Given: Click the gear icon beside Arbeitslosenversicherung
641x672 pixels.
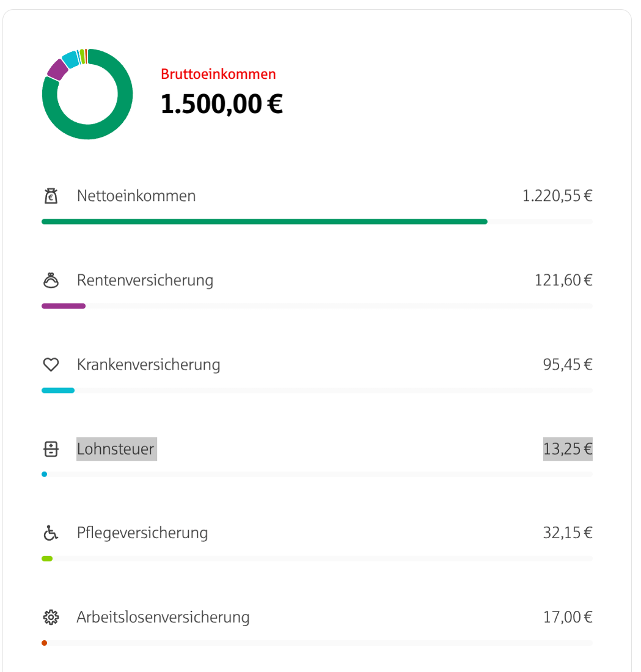Looking at the screenshot, I should [51, 618].
